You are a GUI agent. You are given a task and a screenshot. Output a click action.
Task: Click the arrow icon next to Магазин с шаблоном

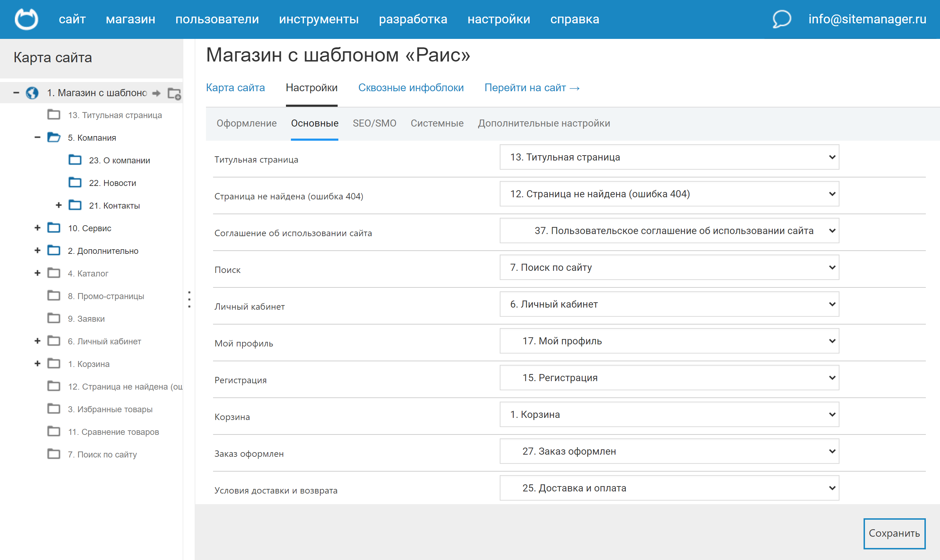tap(156, 93)
